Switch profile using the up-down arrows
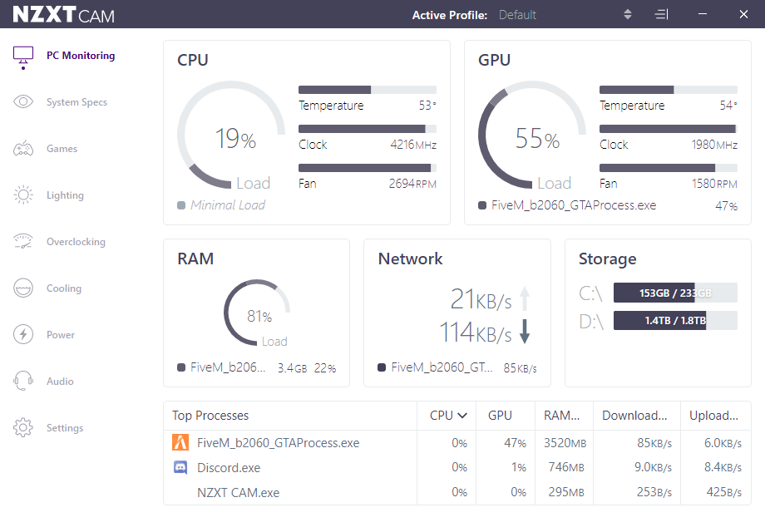Viewport: 765px width, 532px height. coord(628,15)
